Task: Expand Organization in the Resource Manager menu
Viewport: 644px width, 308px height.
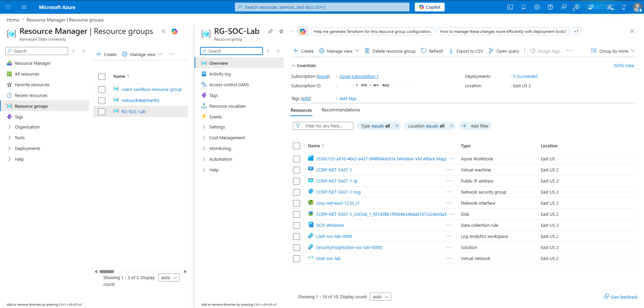Action: pos(9,127)
